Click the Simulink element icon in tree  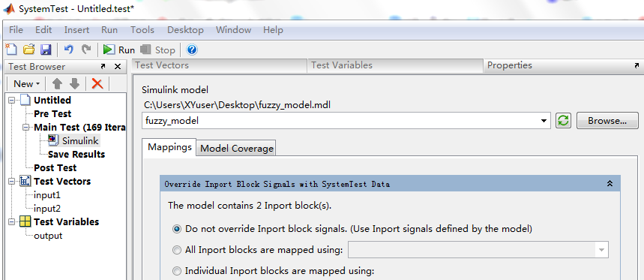pyautogui.click(x=53, y=140)
